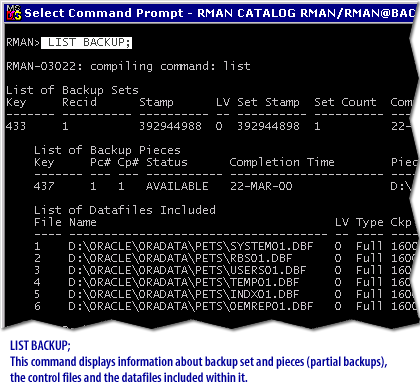Image resolution: width=420 pixels, height=390 pixels.
Task: Click the SYSTEM01.DBF datafile path
Action: pos(191,246)
